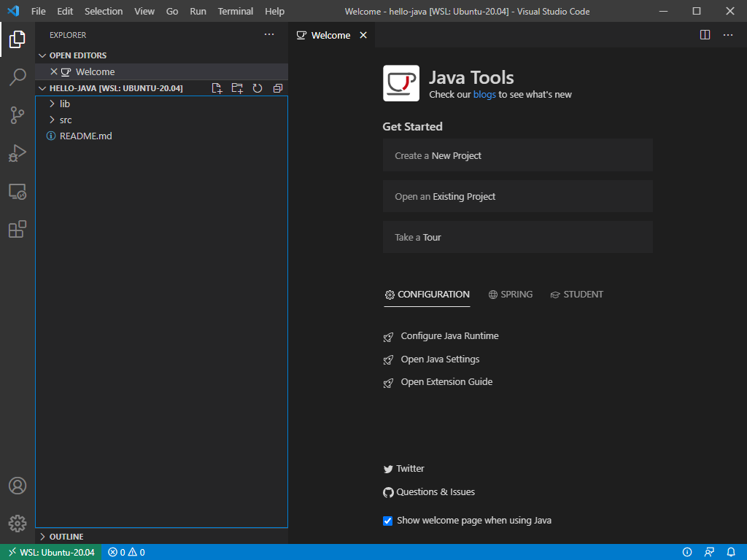The width and height of the screenshot is (747, 560).
Task: Click the info icon in the status bar
Action: click(x=687, y=553)
